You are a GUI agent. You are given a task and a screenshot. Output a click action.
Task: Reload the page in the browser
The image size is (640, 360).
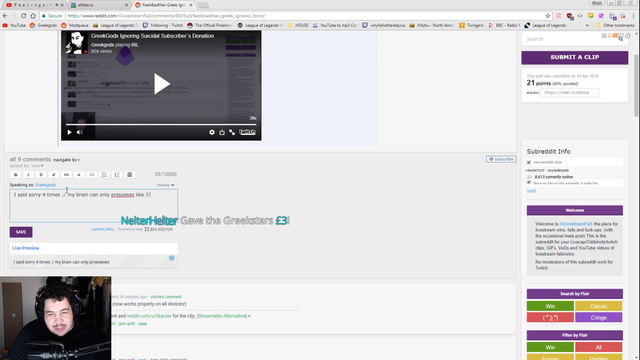(x=23, y=16)
